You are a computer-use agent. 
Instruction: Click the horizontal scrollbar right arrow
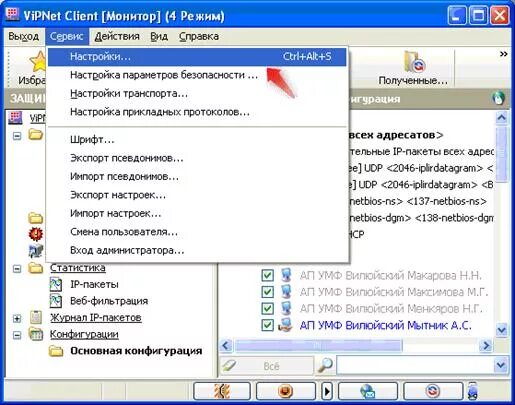click(x=486, y=345)
